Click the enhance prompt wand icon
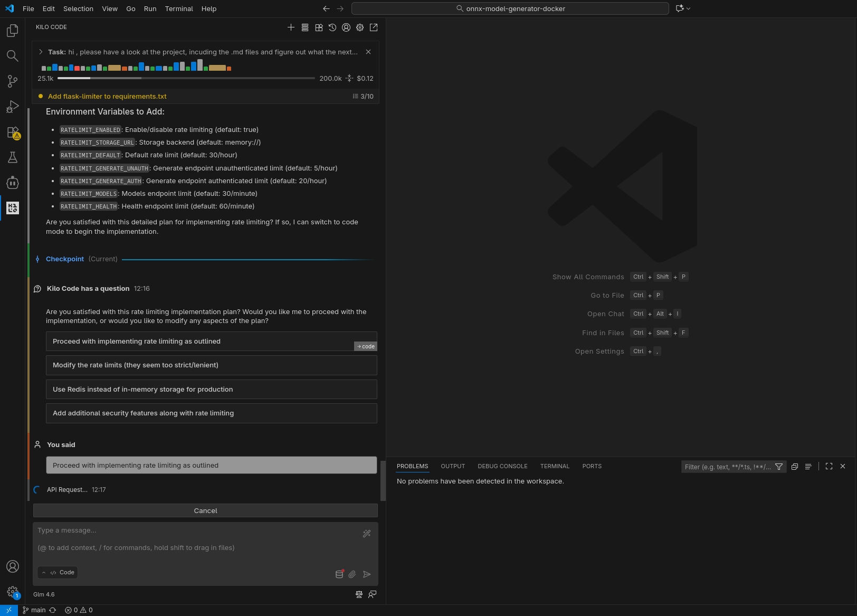This screenshot has width=857, height=616. (367, 534)
